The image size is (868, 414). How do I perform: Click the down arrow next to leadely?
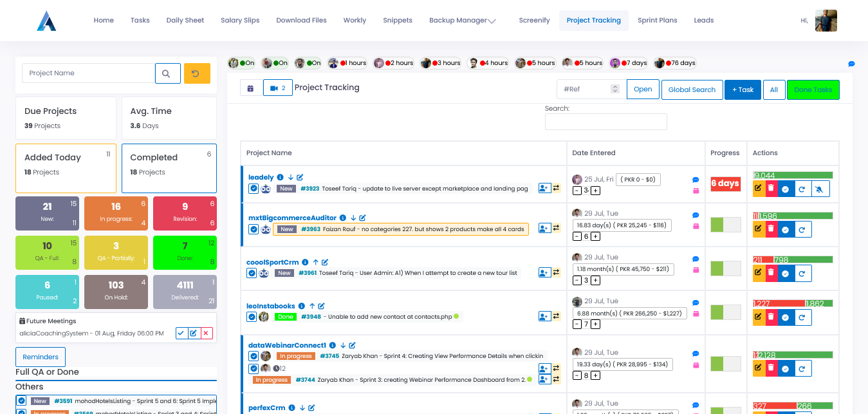tap(291, 177)
